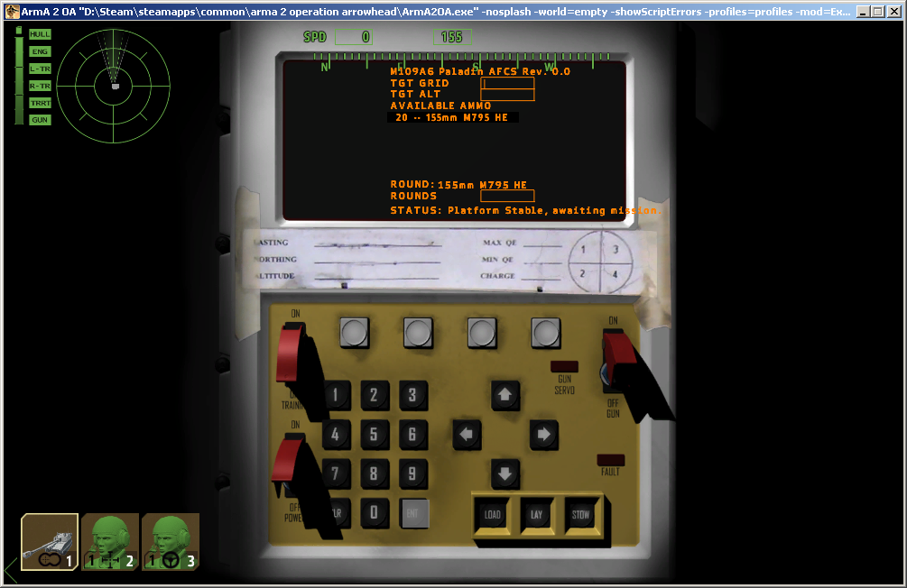Click the FAULT indicator lamp

coord(611,460)
